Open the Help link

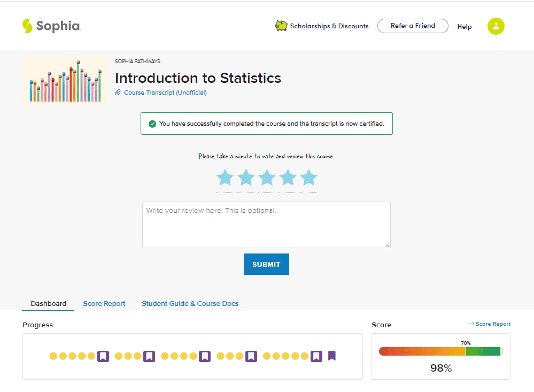pos(464,27)
